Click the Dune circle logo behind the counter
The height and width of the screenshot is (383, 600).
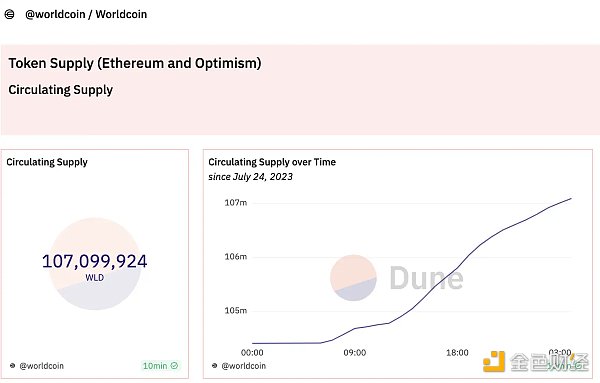pos(95,264)
